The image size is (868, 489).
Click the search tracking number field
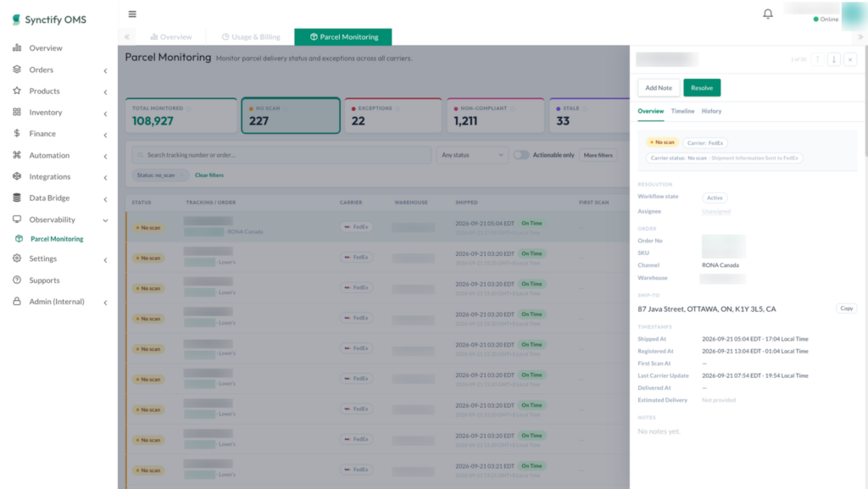click(x=281, y=155)
